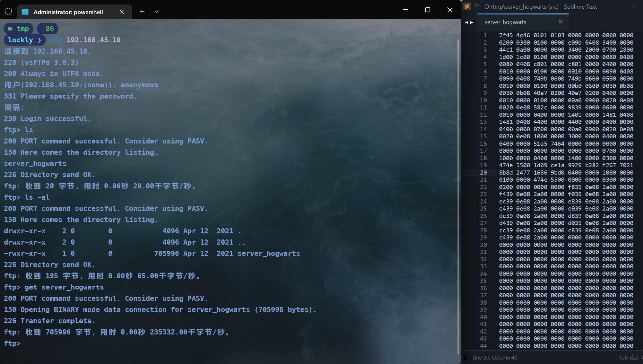Select the Administrator: powershell tab
The width and height of the screenshot is (643, 364).
click(74, 12)
